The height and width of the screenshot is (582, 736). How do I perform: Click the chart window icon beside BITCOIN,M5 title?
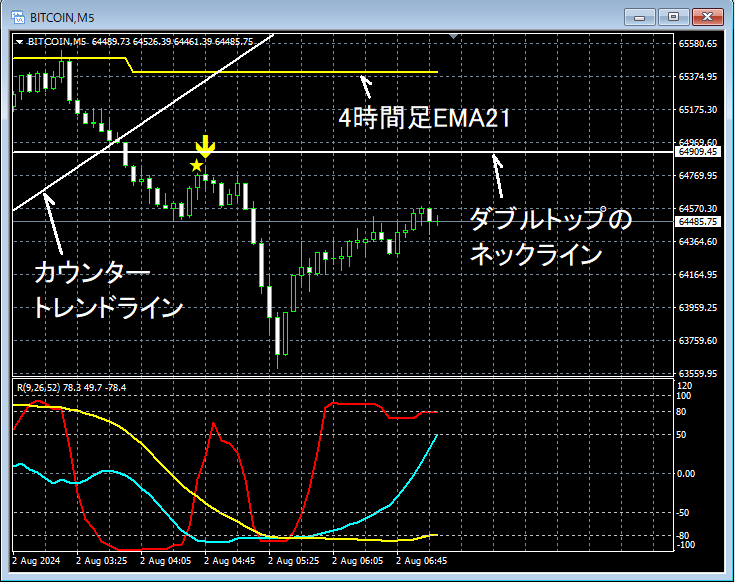point(18,17)
